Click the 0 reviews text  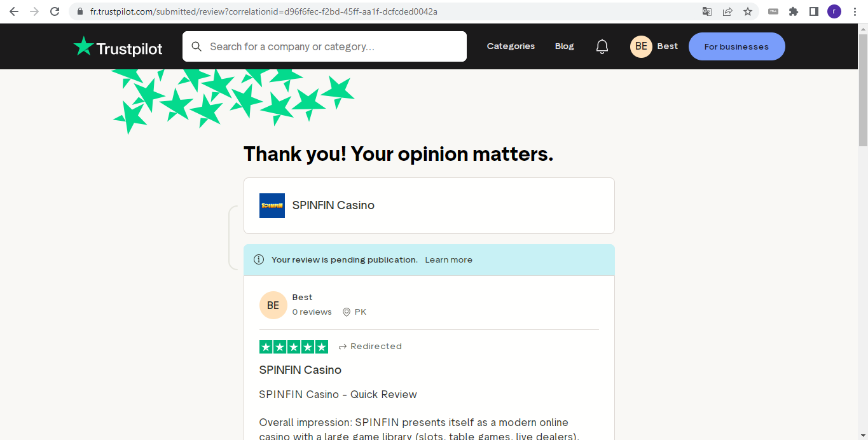click(312, 312)
